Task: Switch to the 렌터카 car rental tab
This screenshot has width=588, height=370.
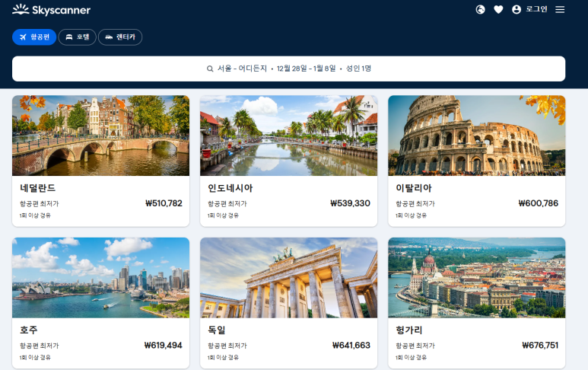Action: (120, 37)
